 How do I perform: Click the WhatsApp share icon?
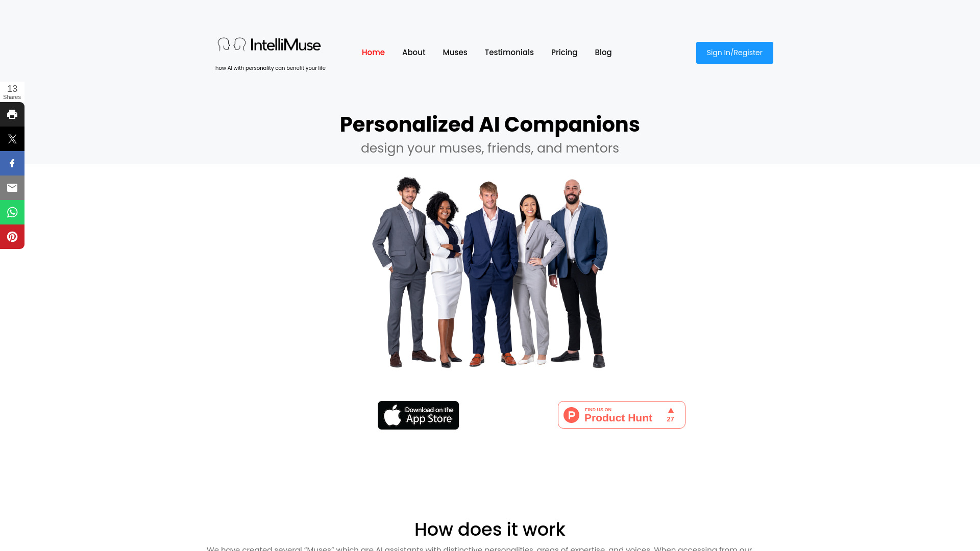12,212
